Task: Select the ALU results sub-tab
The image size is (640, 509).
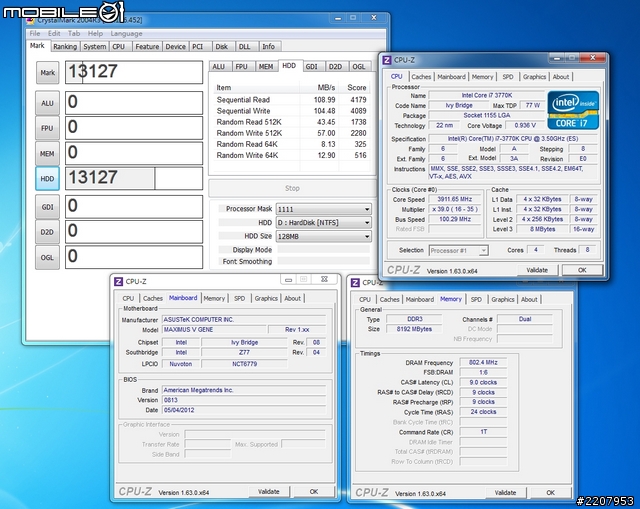Action: click(219, 67)
